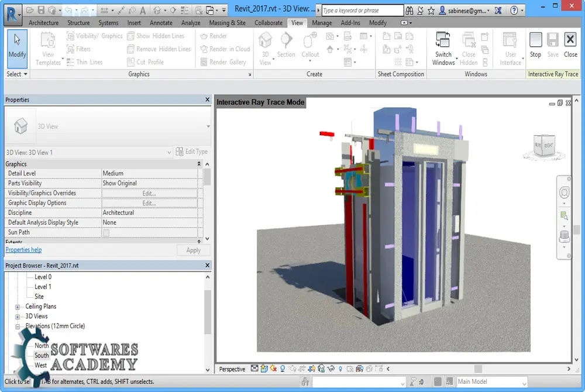Screen dimensions: 585x392
Task: Close the Properties palette
Action: [x=208, y=99]
